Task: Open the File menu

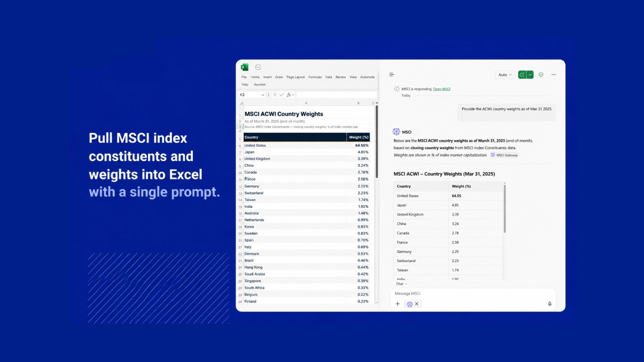Action: point(244,77)
